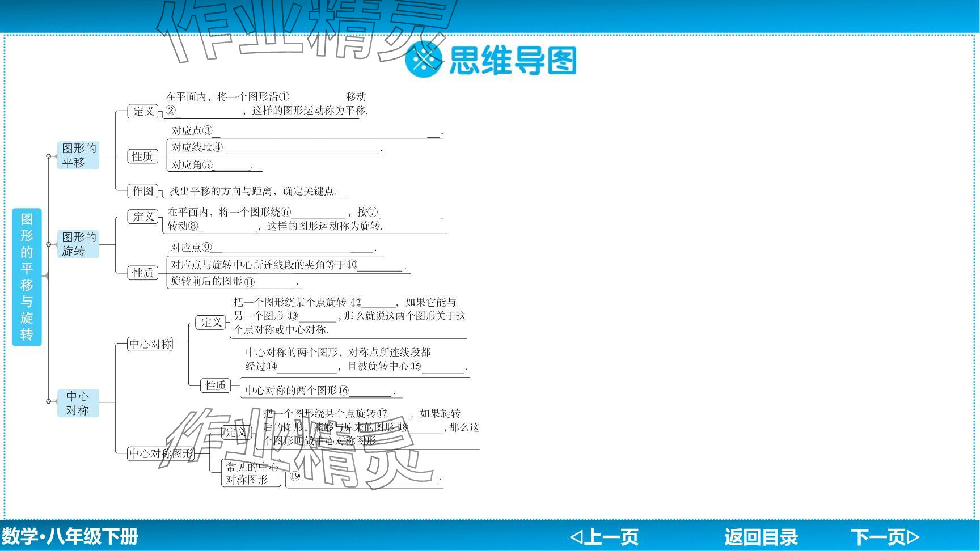Screen dimensions: 980x551
Task: Click blank ⑯ after 中心对称的两个图形
Action: coord(370,391)
